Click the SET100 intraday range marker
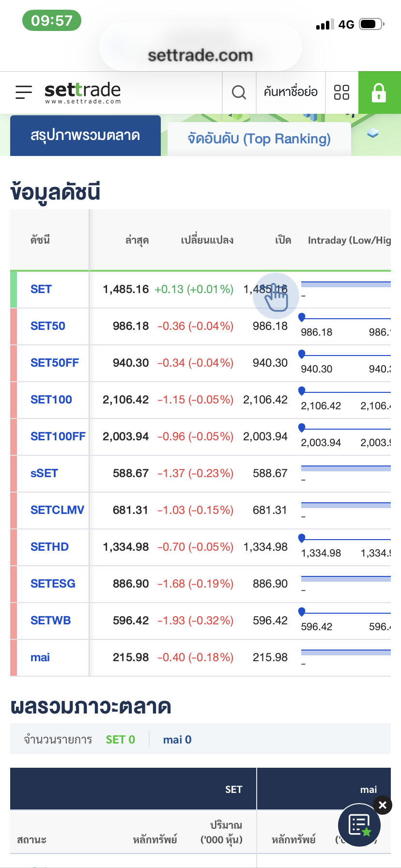This screenshot has width=401, height=868. tap(302, 390)
